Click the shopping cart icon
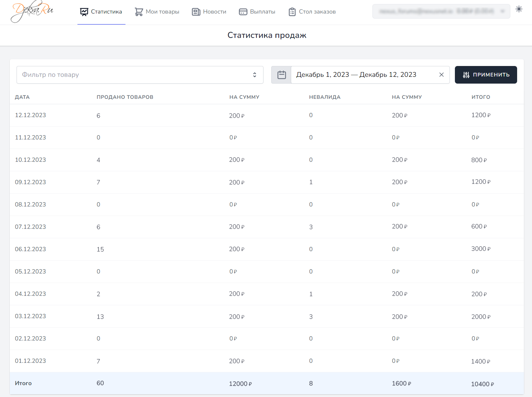Image resolution: width=532 pixels, height=397 pixels. coord(139,12)
